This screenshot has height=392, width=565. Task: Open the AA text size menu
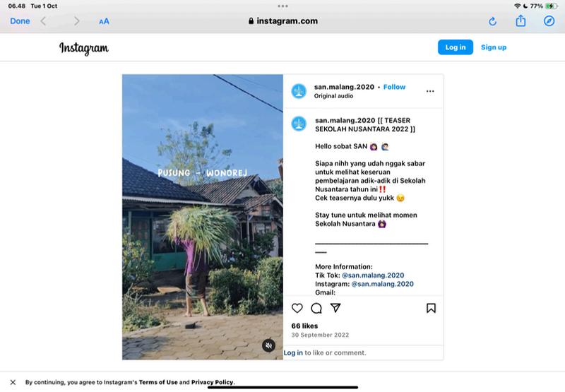click(104, 21)
